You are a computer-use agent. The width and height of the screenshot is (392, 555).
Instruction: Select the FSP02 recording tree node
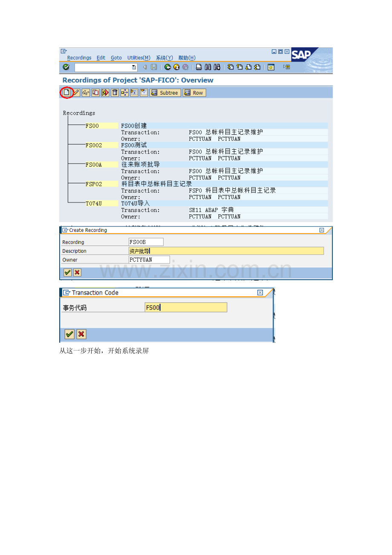point(101,184)
